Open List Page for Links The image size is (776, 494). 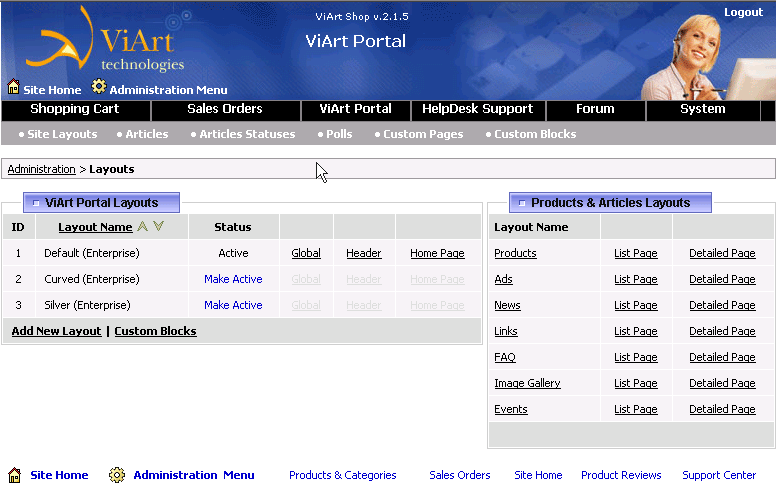pos(636,331)
